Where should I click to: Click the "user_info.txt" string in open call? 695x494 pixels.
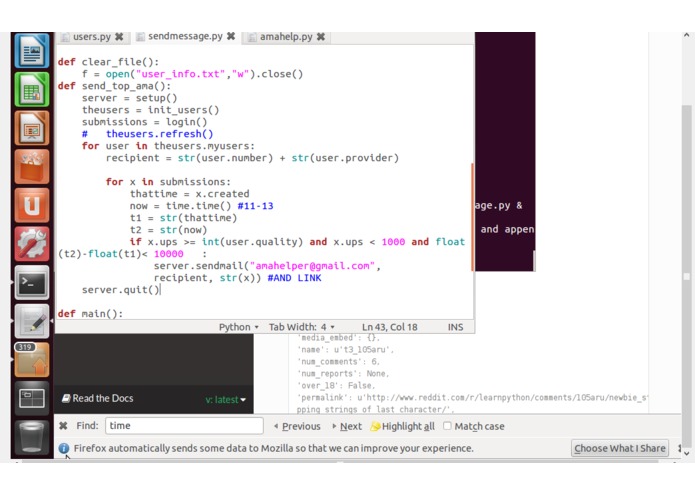pyautogui.click(x=180, y=74)
